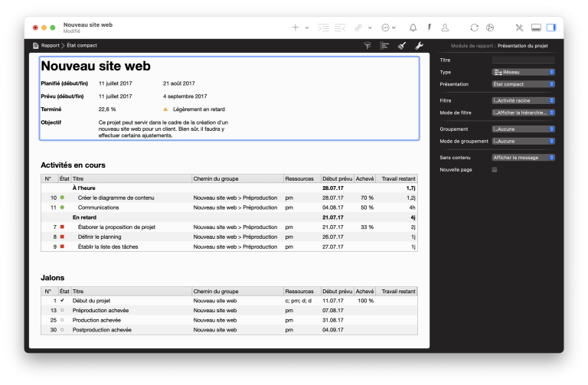The height and width of the screenshot is (385, 588).
Task: Click the orange Légèrement en retard warning triangle
Action: point(165,109)
